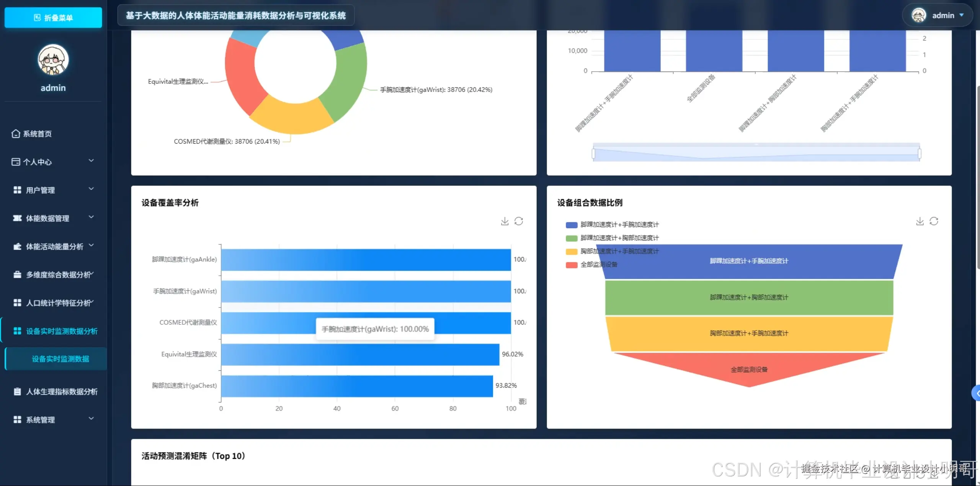
Task: Toggle 脚踝加速度计+手腕加速度计 legend series
Action: click(x=572, y=225)
